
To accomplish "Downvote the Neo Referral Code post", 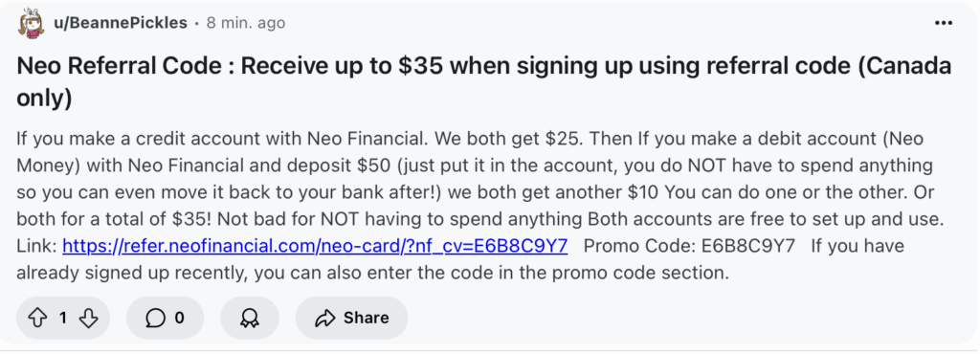I will coord(88,318).
